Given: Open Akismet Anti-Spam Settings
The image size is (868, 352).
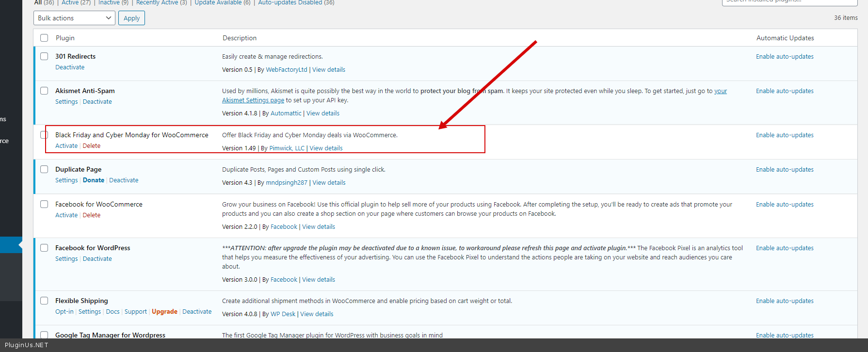Looking at the screenshot, I should point(66,102).
